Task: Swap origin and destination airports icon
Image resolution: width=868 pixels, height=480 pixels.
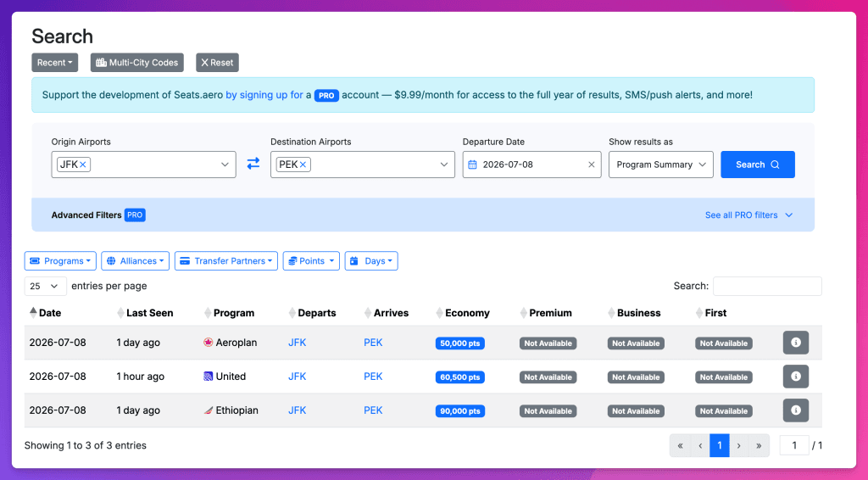Action: click(x=253, y=164)
